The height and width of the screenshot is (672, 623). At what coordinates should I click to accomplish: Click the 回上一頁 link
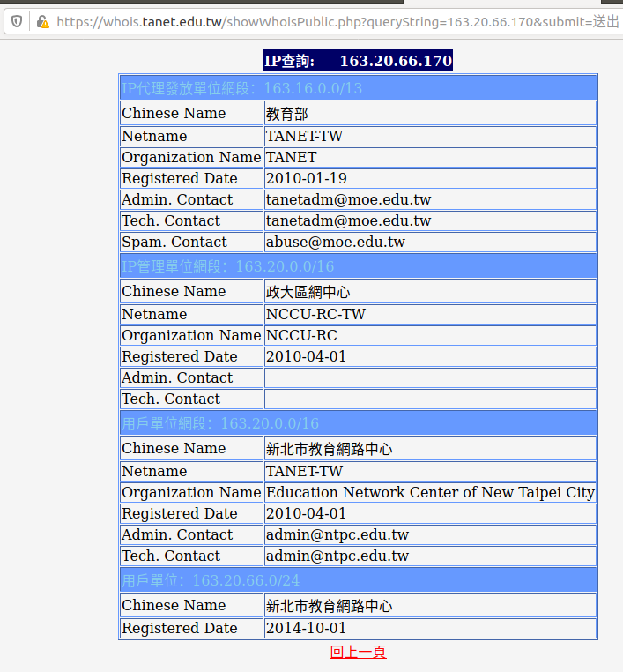359,652
